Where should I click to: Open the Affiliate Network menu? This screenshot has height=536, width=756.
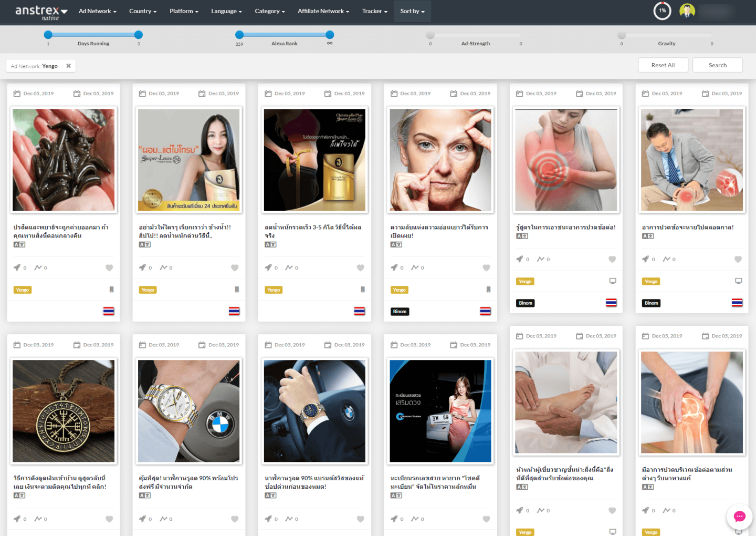(x=323, y=11)
